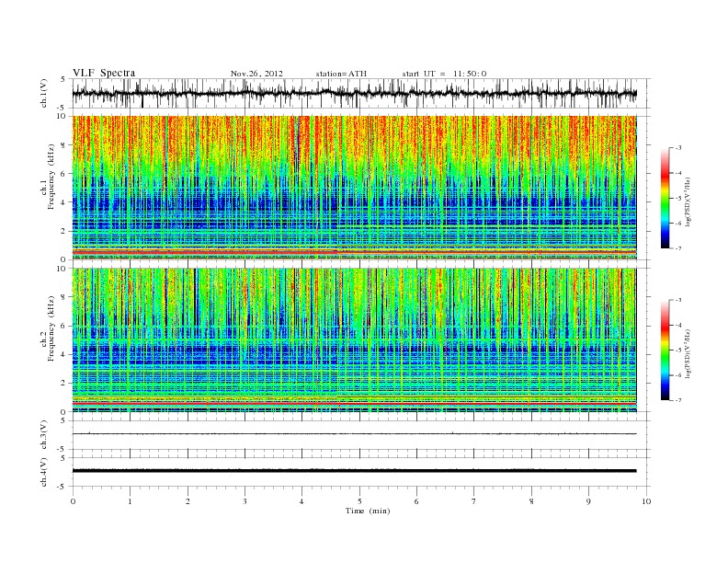This screenshot has height=563, width=728.
Task: Click time axis tick label "4"
Action: point(301,501)
